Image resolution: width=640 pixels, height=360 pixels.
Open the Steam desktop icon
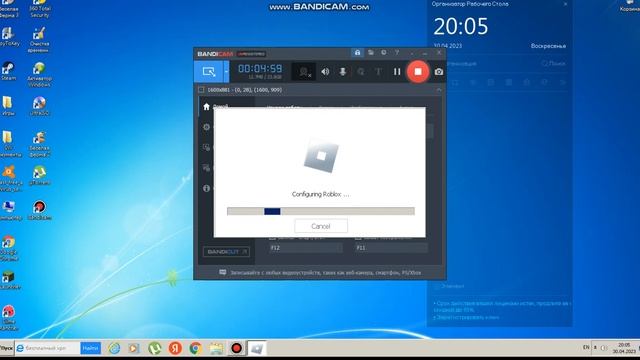[x=9, y=71]
